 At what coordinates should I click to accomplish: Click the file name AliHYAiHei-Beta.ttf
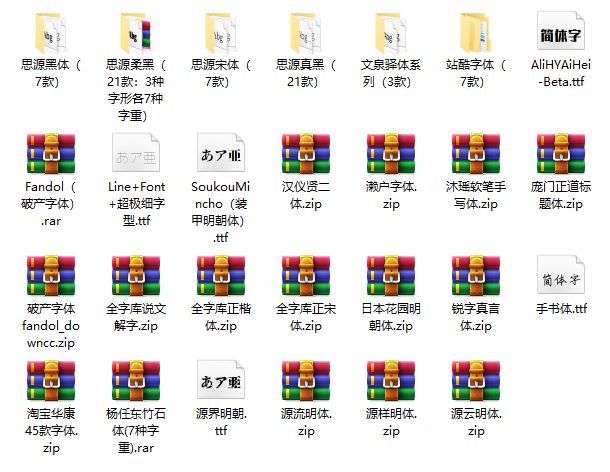tap(561, 73)
